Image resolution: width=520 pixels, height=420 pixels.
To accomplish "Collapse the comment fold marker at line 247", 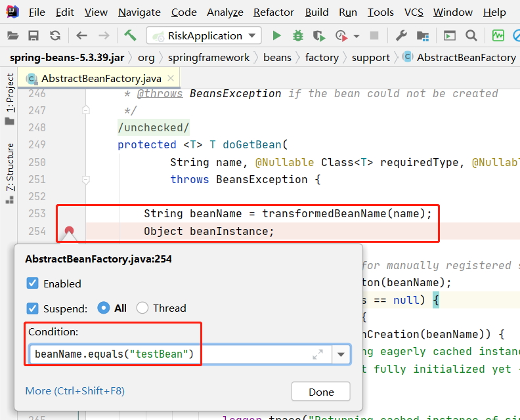I will [x=86, y=110].
